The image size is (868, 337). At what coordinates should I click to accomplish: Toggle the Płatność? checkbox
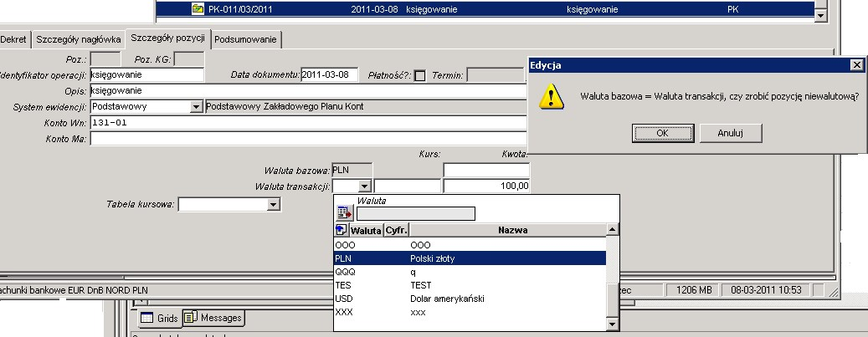click(420, 76)
